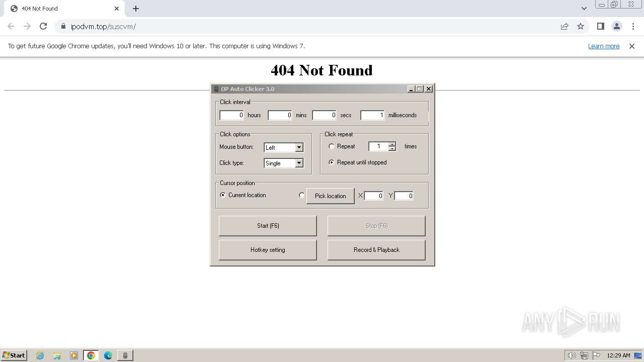The image size is (644, 362).
Task: Open the Windows Start menu
Action: (x=14, y=355)
